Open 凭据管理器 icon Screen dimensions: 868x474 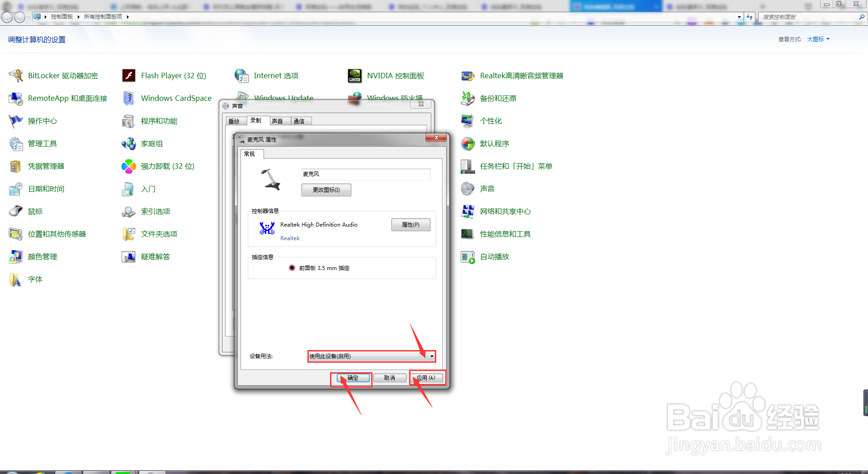16,166
